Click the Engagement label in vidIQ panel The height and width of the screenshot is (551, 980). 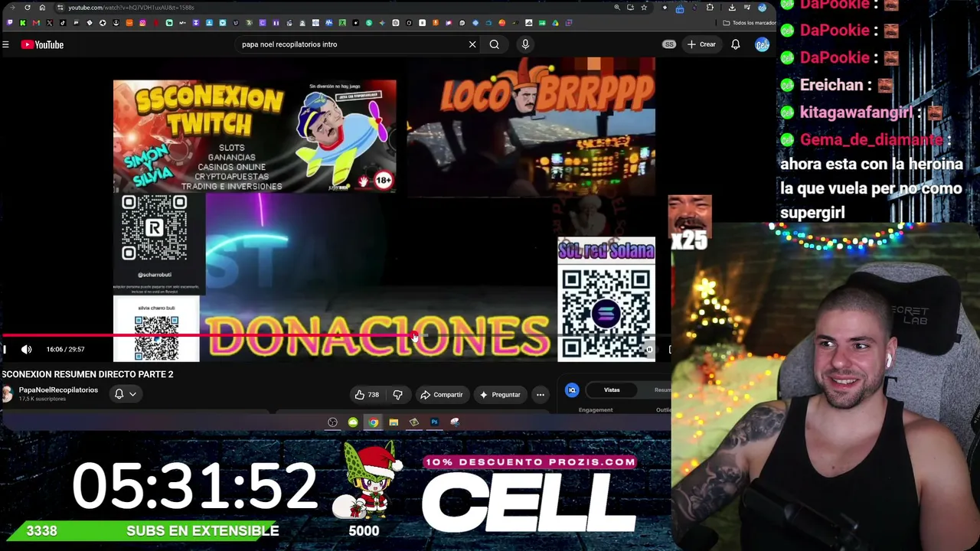(596, 410)
